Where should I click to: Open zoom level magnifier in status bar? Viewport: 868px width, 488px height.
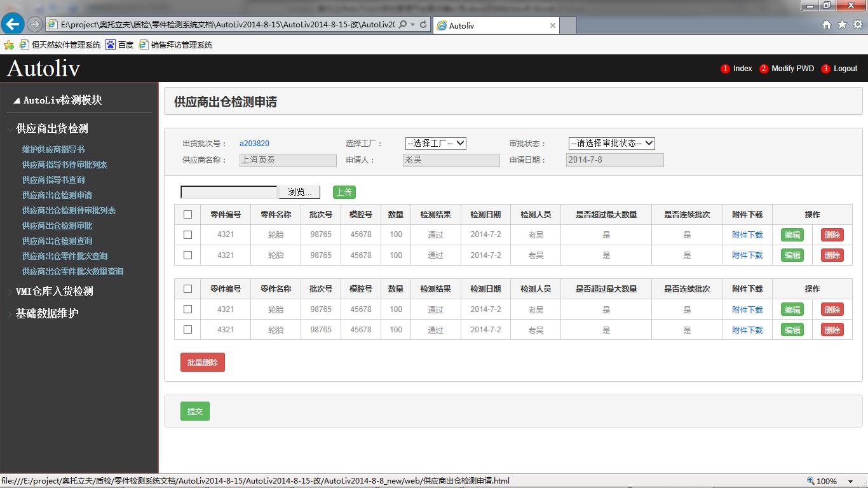[811, 481]
